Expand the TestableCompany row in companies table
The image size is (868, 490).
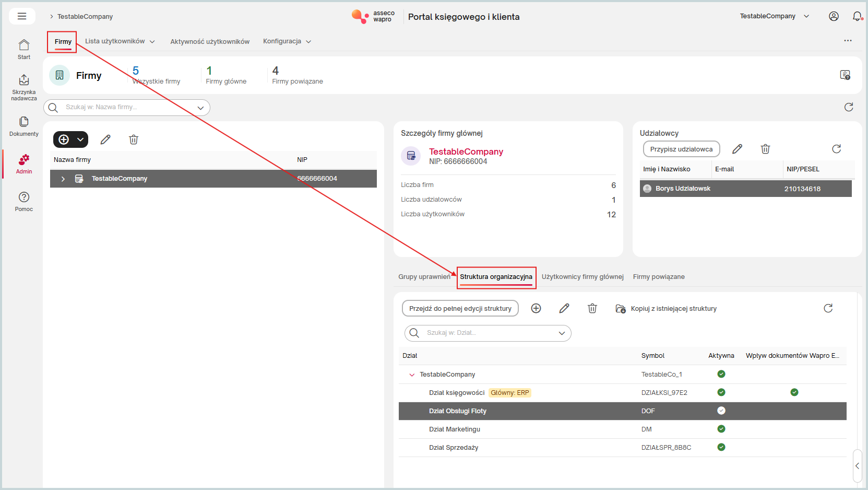[x=63, y=179]
